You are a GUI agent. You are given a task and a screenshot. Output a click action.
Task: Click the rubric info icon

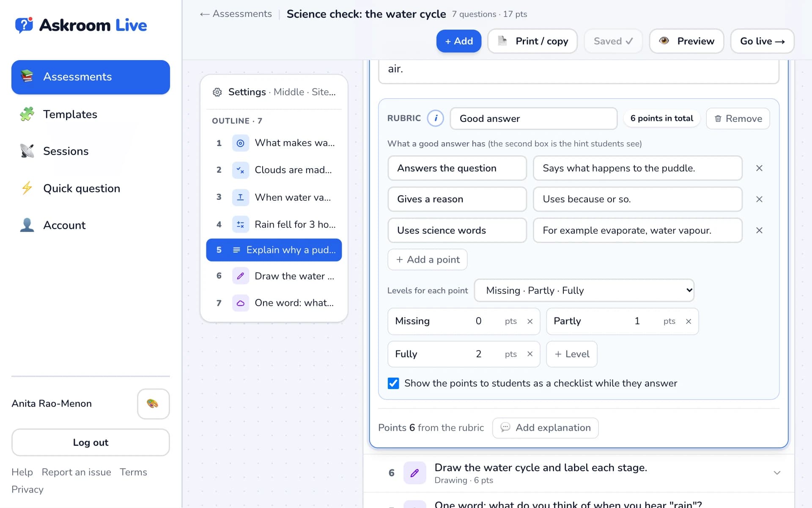pos(435,118)
